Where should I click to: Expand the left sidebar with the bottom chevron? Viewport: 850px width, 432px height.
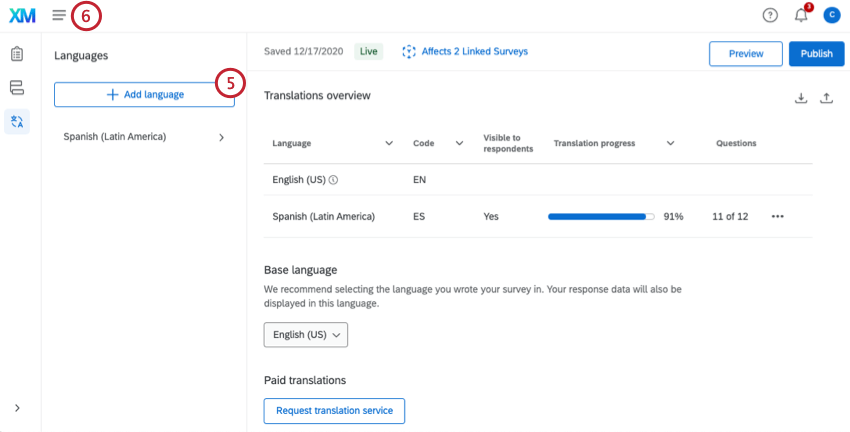tap(17, 408)
